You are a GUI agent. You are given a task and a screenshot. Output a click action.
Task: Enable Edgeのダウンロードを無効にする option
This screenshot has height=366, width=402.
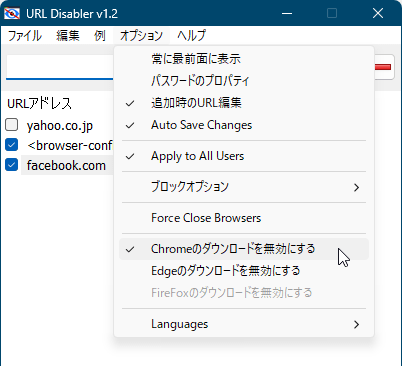[x=244, y=271]
